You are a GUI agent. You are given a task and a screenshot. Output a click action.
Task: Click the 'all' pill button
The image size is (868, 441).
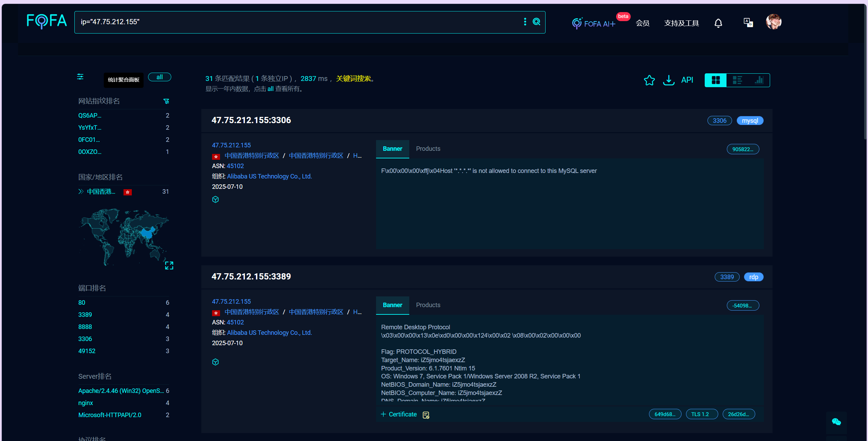[x=159, y=77]
